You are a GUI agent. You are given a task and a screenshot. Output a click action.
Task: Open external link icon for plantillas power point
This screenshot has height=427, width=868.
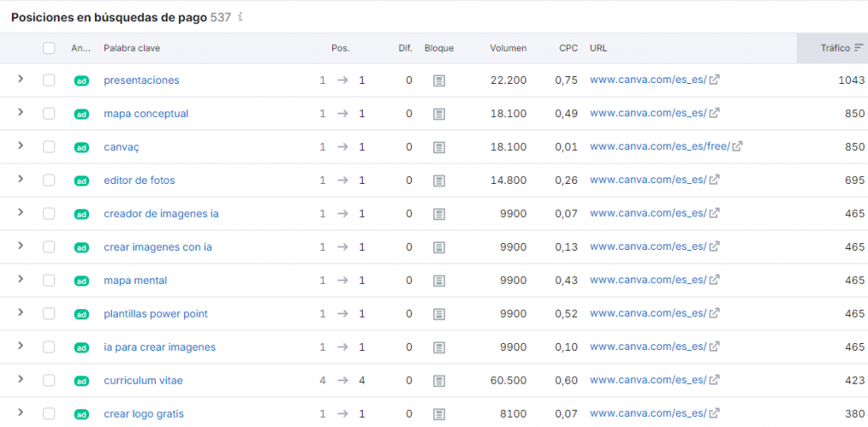715,313
